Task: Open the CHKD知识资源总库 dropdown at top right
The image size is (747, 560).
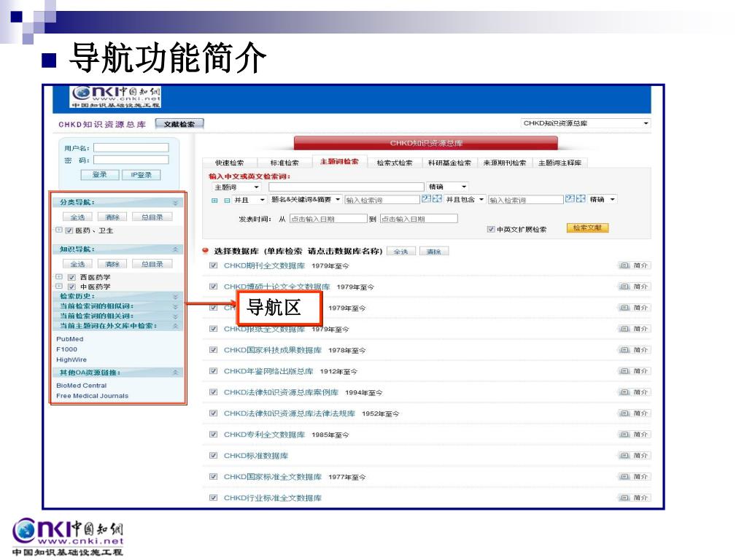Action: coord(586,123)
